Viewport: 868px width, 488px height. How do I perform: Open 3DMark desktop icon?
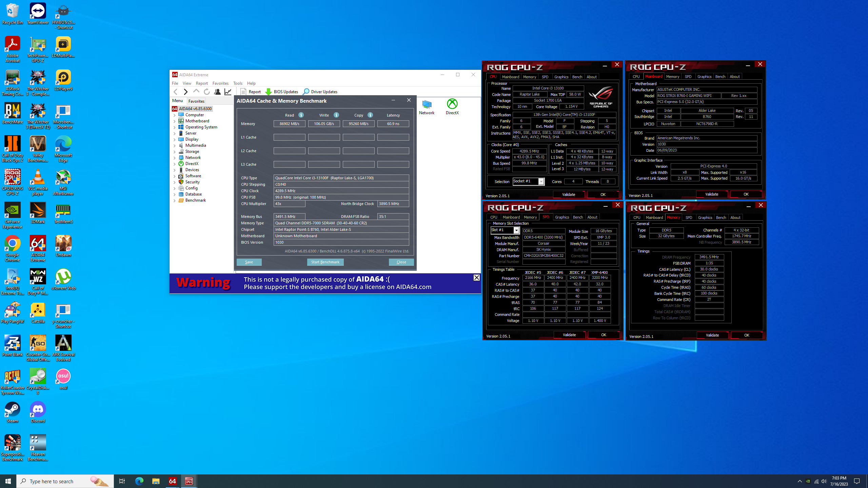coord(38,213)
